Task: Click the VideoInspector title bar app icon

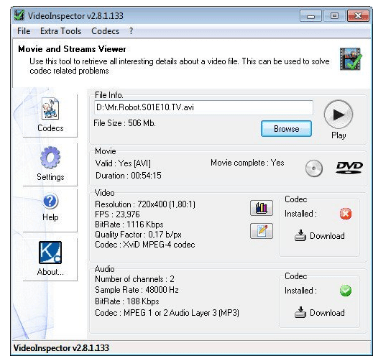Action: pos(19,15)
